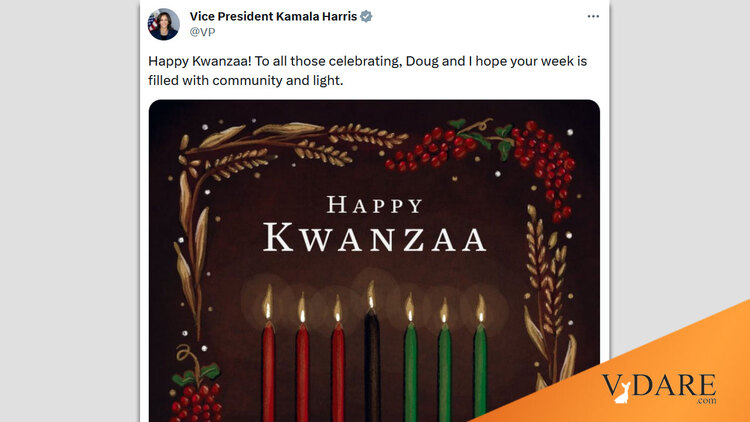Click the @VP handle

(202, 32)
